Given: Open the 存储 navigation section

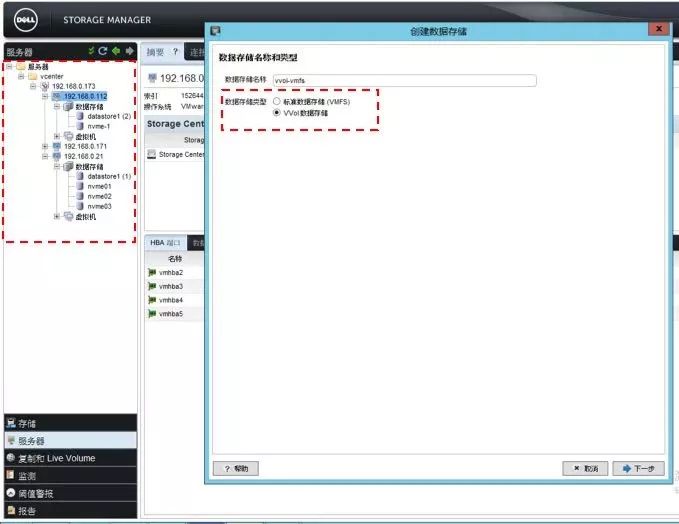Looking at the screenshot, I should tap(71, 423).
